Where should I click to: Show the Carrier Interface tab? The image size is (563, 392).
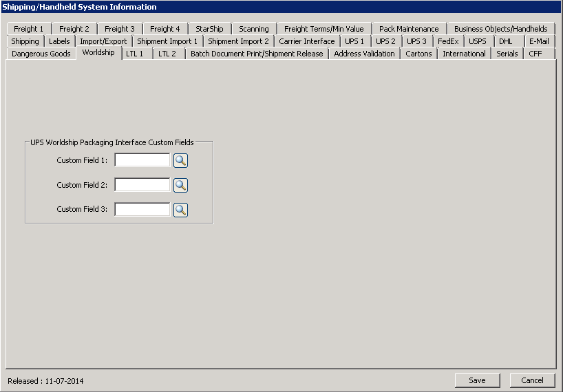(x=307, y=41)
